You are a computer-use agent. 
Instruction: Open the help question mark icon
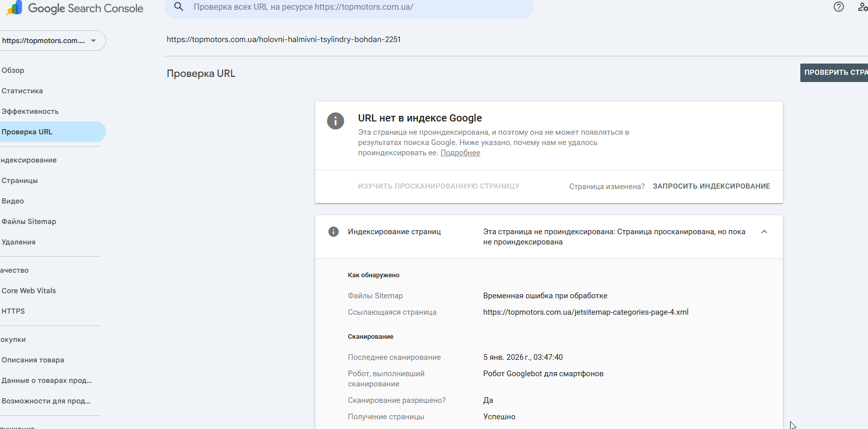click(839, 7)
